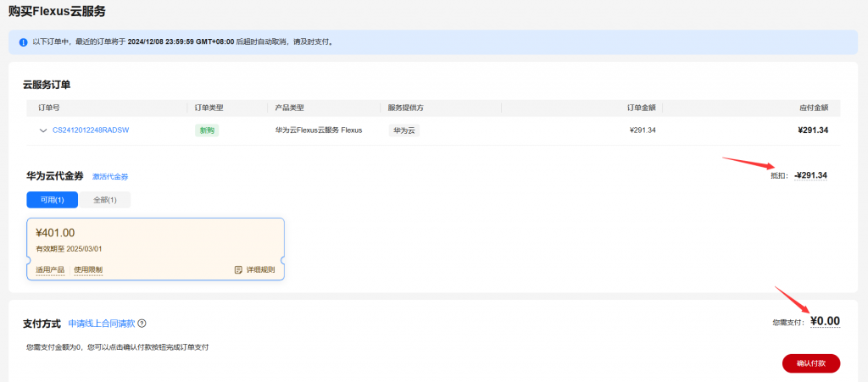Show 使用限制 on the voucher card
868x382 pixels.
pos(88,269)
